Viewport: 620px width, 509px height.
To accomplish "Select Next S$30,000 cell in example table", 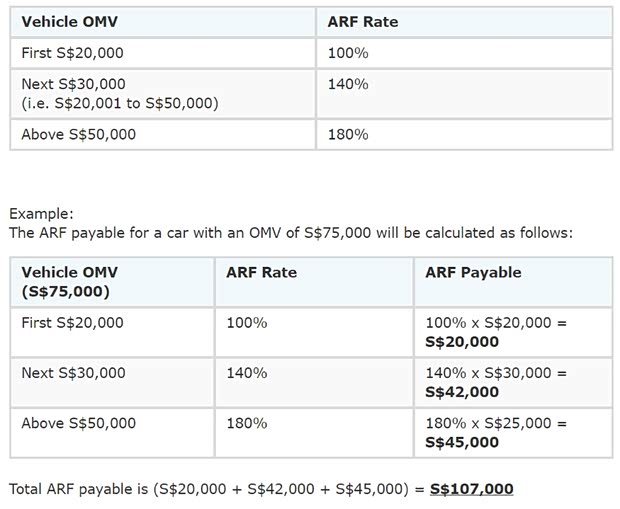I will coord(73,373).
